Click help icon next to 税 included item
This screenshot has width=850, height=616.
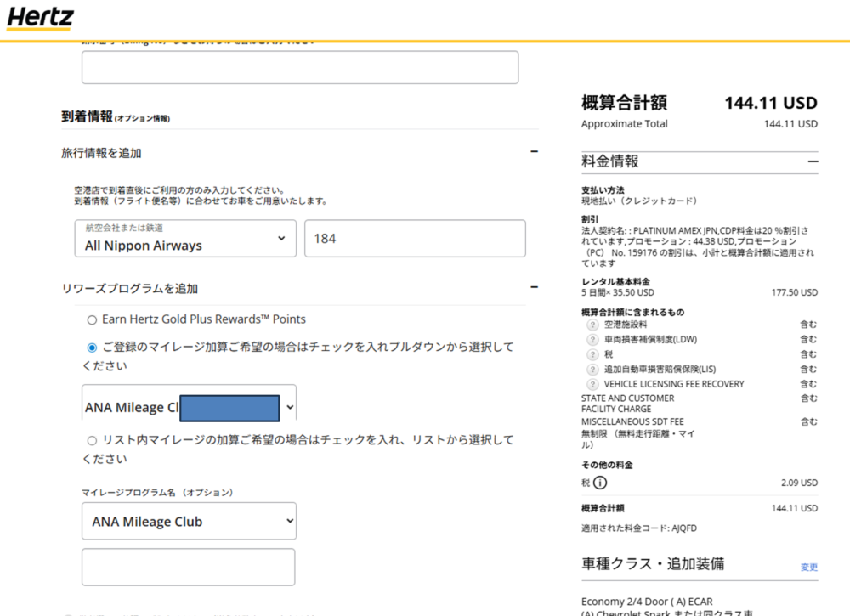[x=592, y=354]
